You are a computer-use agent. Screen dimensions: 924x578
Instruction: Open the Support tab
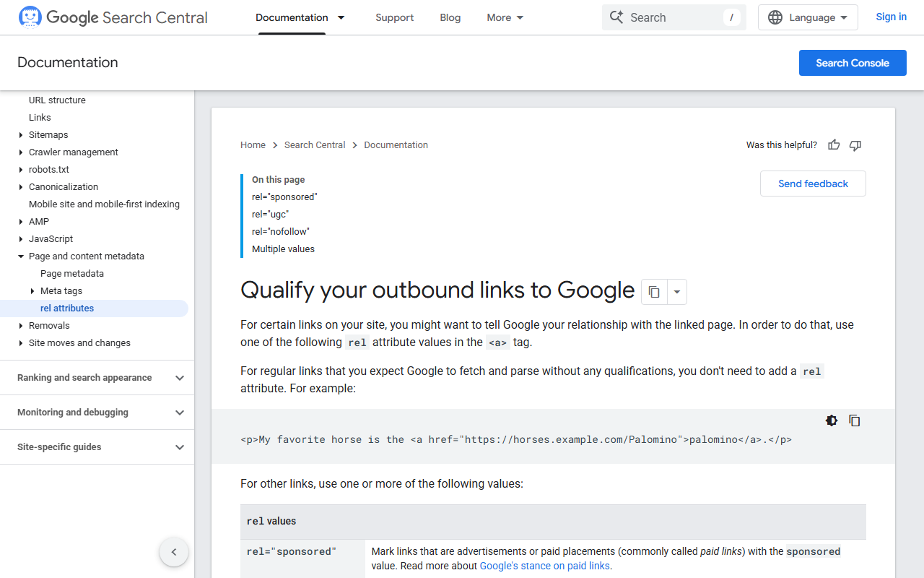(395, 17)
